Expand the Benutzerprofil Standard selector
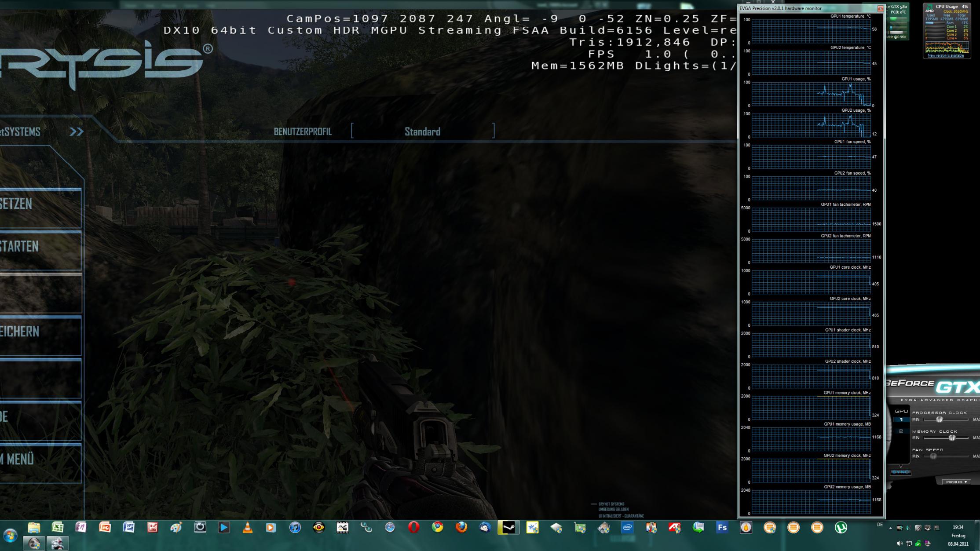 422,131
